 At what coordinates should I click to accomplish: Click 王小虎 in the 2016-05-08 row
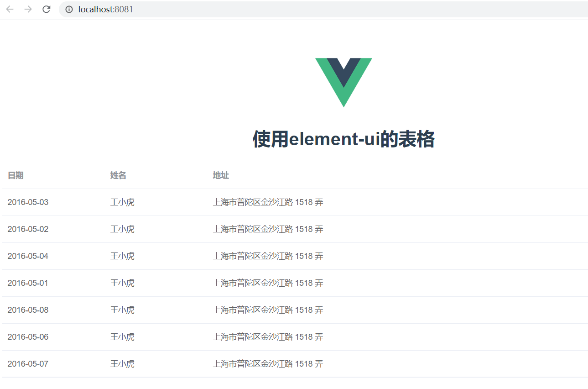pyautogui.click(x=122, y=310)
